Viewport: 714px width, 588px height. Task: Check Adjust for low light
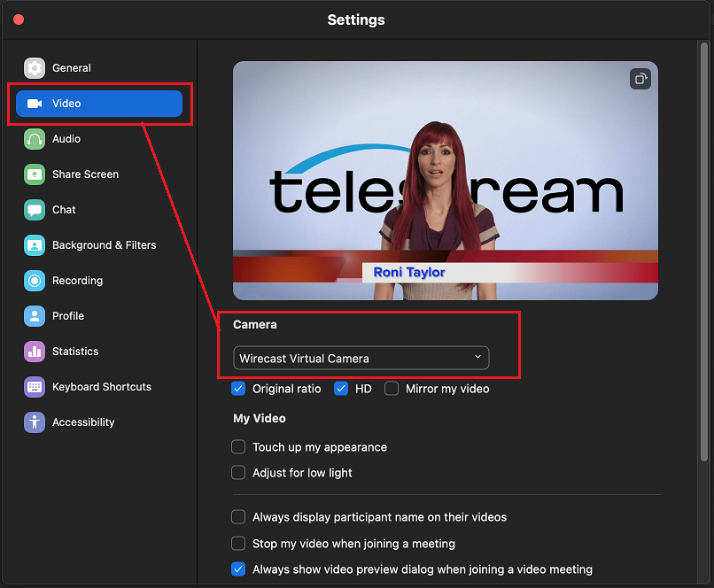click(x=238, y=473)
